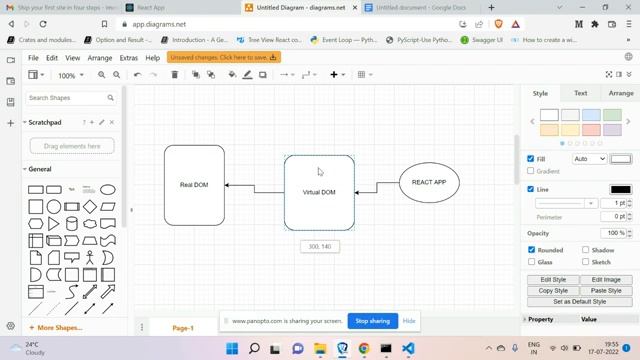Viewport: 640px width, 360px height.
Task: Click the Paste Style button
Action: click(x=606, y=291)
